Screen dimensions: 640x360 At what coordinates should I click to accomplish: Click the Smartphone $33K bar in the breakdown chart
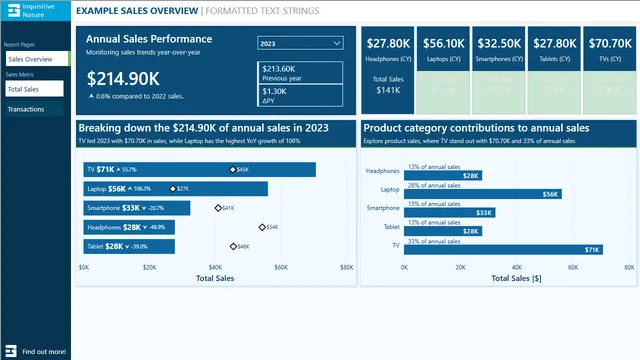click(x=137, y=208)
